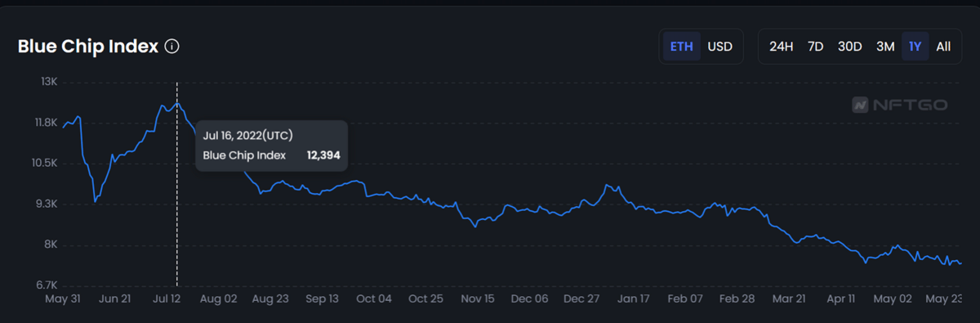The image size is (980, 323).
Task: Click the Blue Chip Index title
Action: pyautogui.click(x=88, y=47)
